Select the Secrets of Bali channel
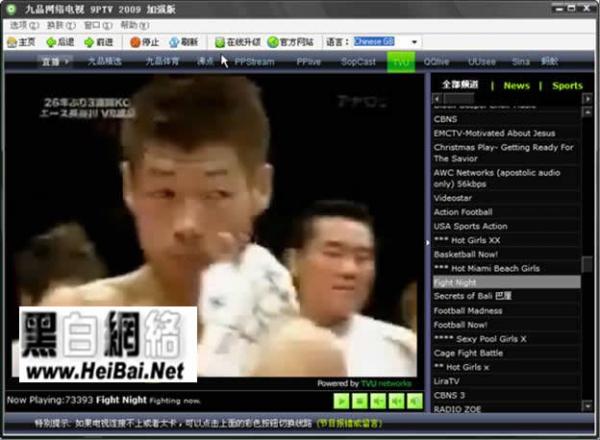 point(506,296)
